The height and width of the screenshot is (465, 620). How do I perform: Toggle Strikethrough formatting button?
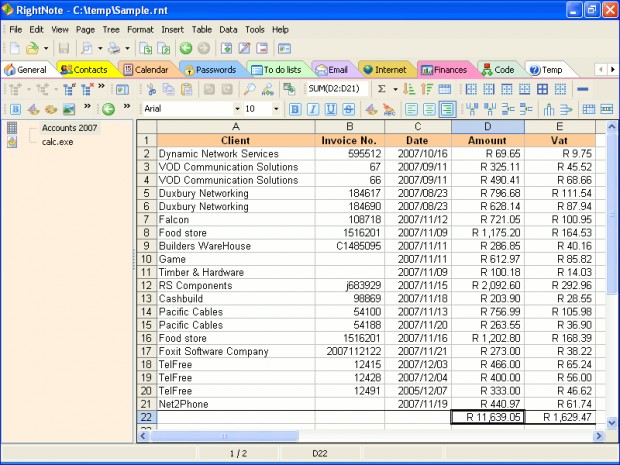pyautogui.click(x=348, y=109)
